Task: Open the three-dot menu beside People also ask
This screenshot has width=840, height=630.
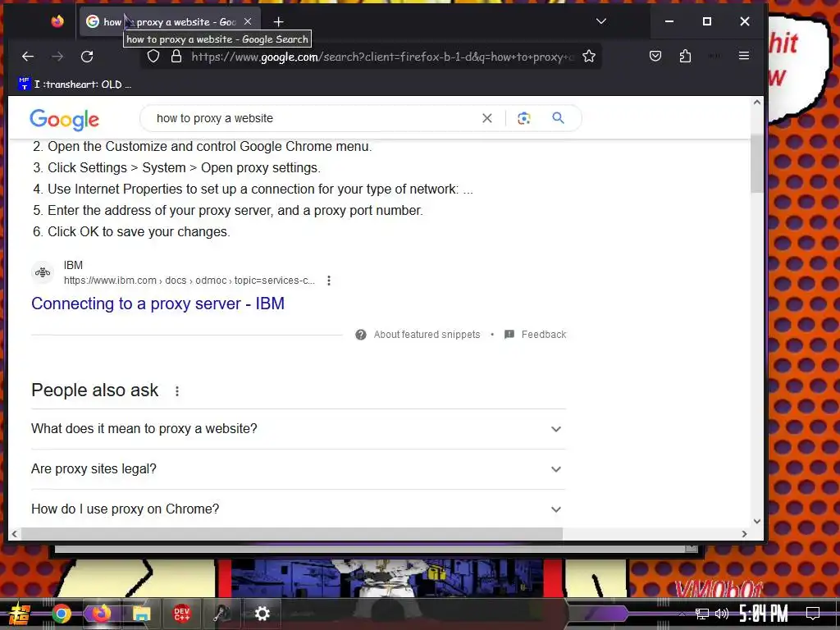Action: (177, 391)
